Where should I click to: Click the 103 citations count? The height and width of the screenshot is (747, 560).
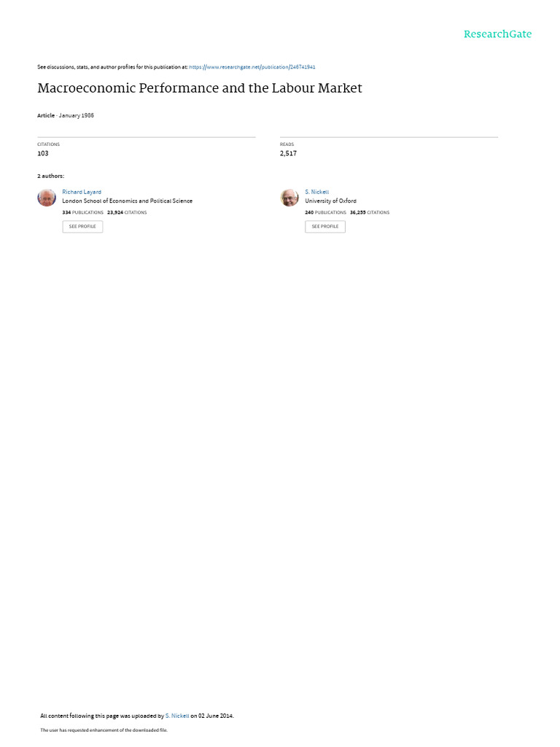43,153
